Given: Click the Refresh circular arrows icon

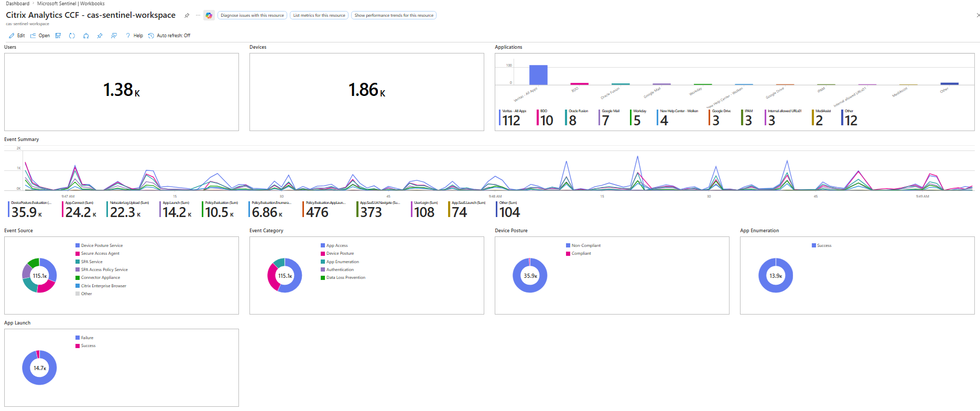Looking at the screenshot, I should tap(72, 36).
